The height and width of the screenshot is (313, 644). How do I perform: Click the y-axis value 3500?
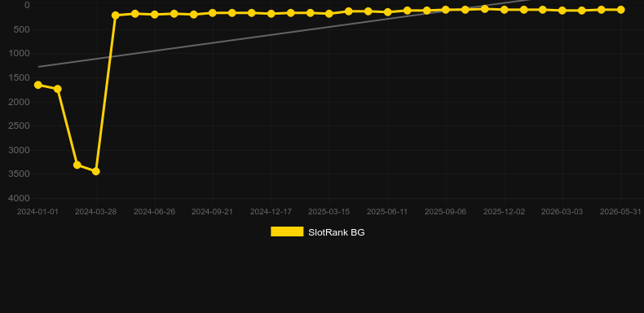point(20,174)
